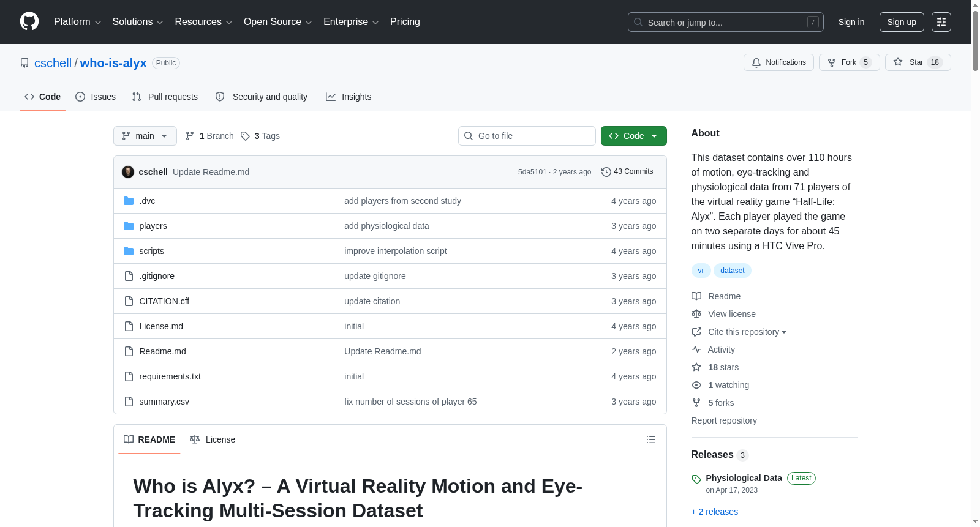Open the main branch selector dropdown

click(145, 136)
